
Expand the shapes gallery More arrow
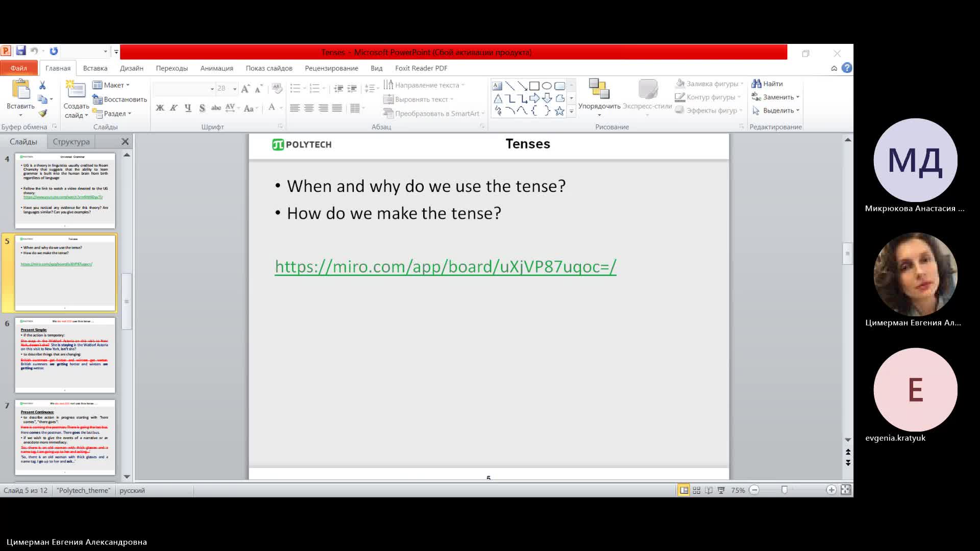coord(571,111)
